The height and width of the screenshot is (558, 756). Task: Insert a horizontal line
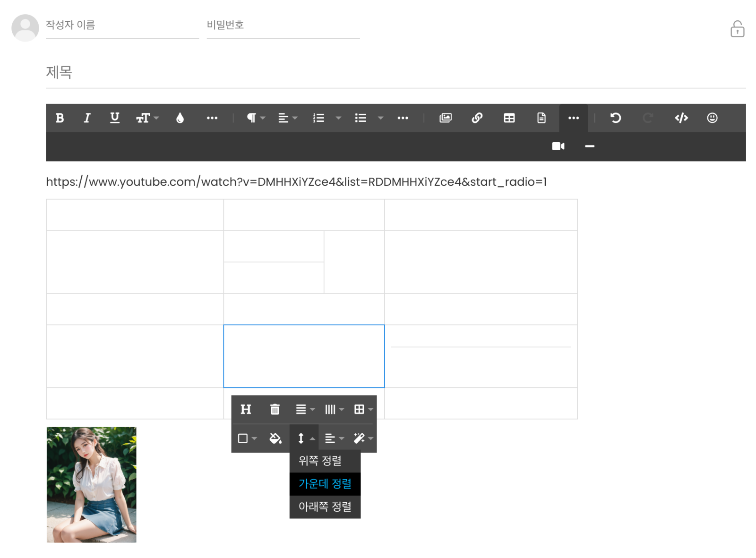click(589, 146)
